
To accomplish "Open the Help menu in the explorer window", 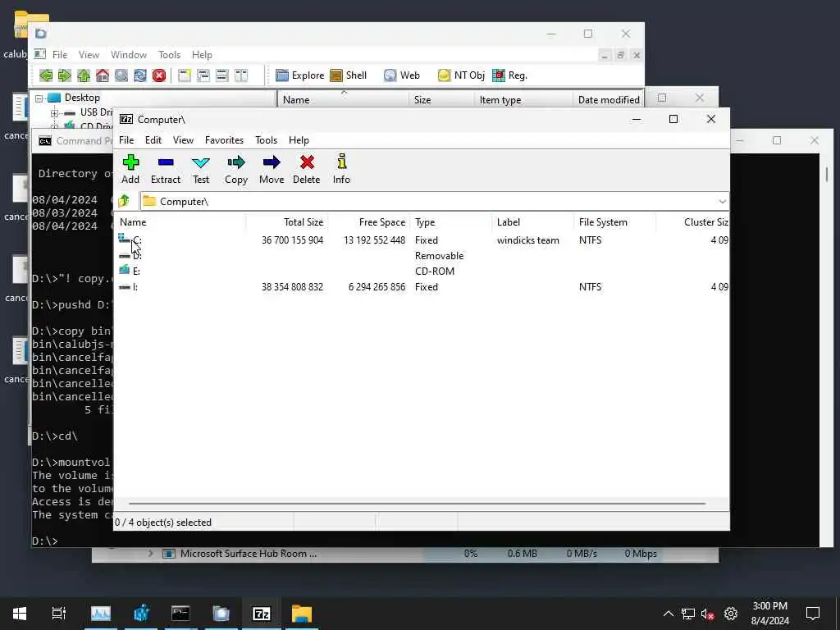I will click(x=202, y=55).
